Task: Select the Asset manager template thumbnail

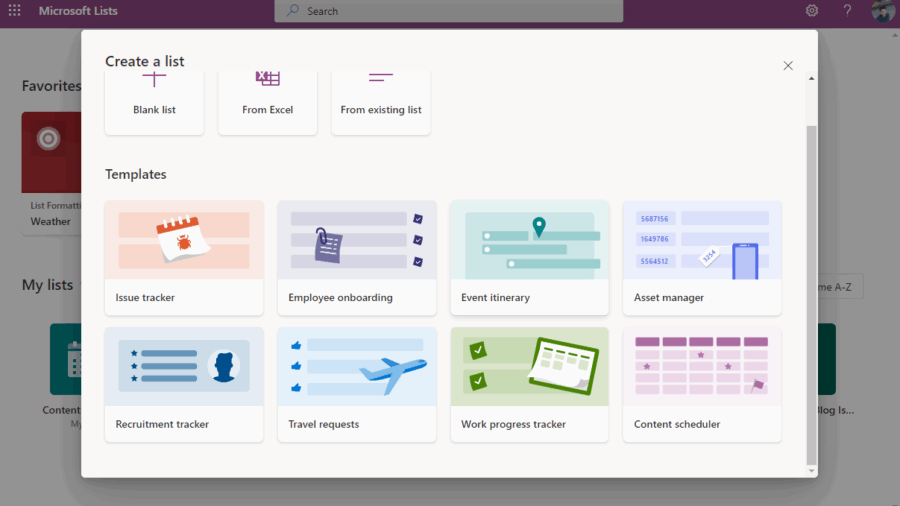Action: click(x=703, y=240)
